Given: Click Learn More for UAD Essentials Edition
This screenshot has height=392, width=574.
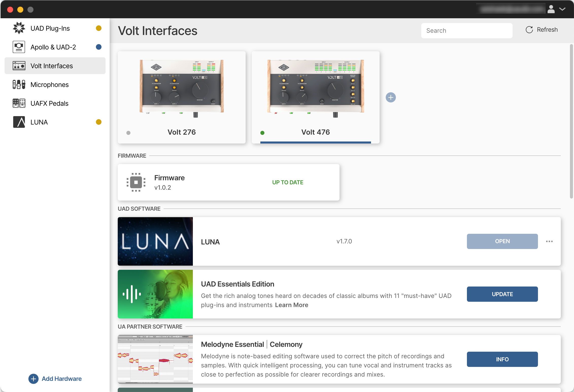Looking at the screenshot, I should pyautogui.click(x=291, y=305).
